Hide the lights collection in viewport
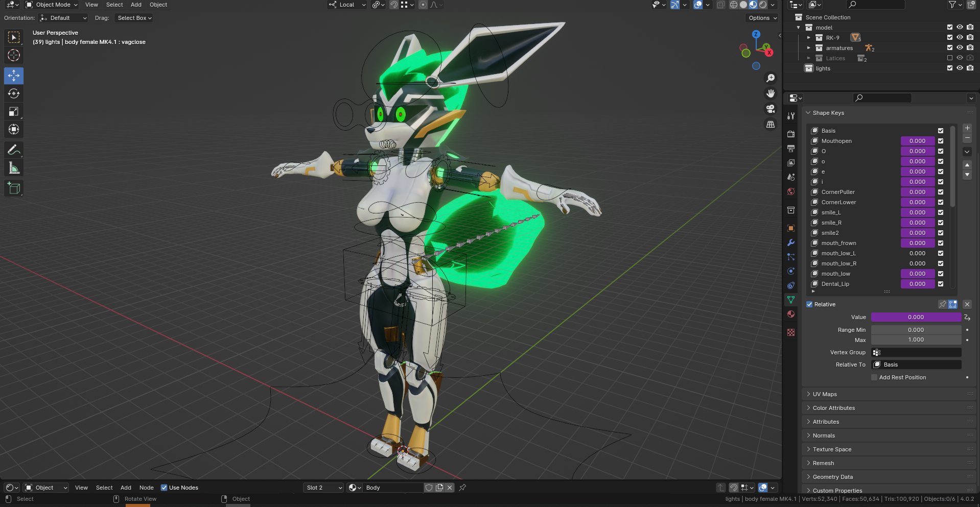980x507 pixels. [x=960, y=68]
